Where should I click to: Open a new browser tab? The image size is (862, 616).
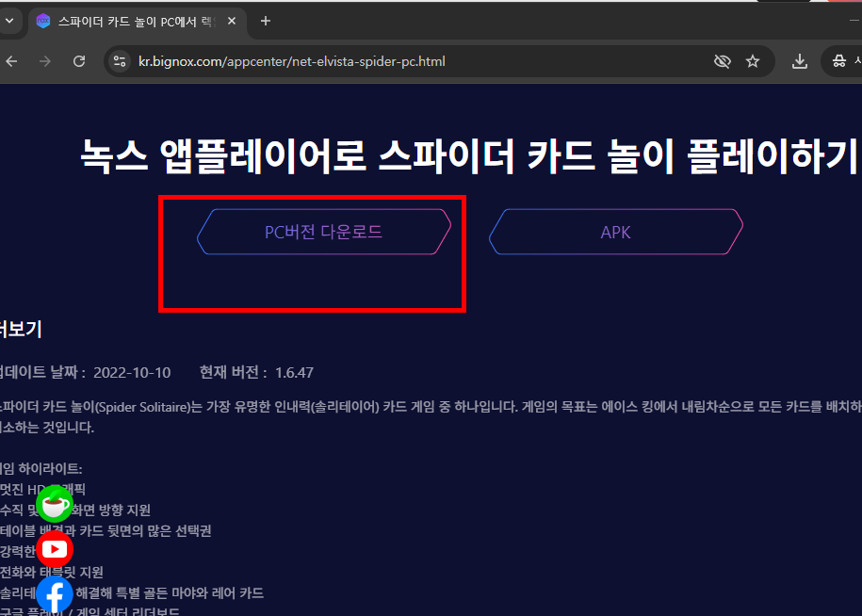tap(265, 20)
